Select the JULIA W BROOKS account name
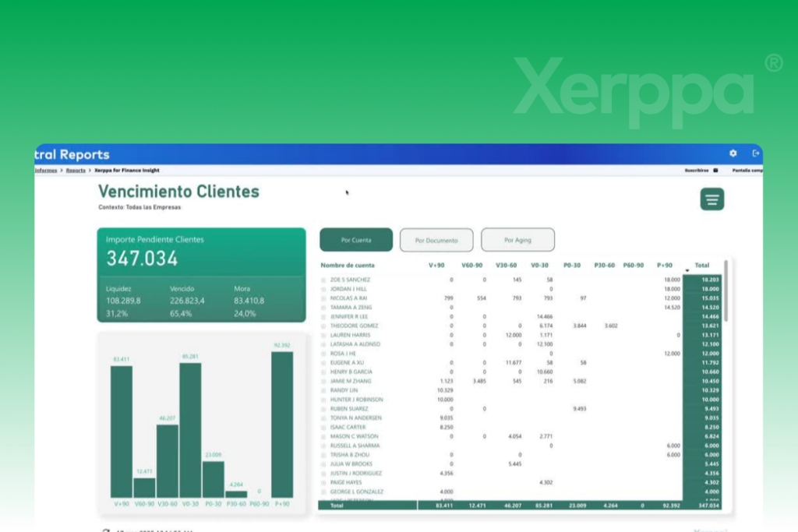798x532 pixels. click(x=351, y=464)
